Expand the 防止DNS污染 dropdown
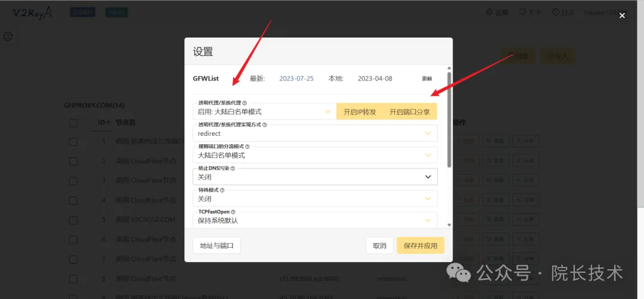The height and width of the screenshot is (299, 644). (x=315, y=177)
